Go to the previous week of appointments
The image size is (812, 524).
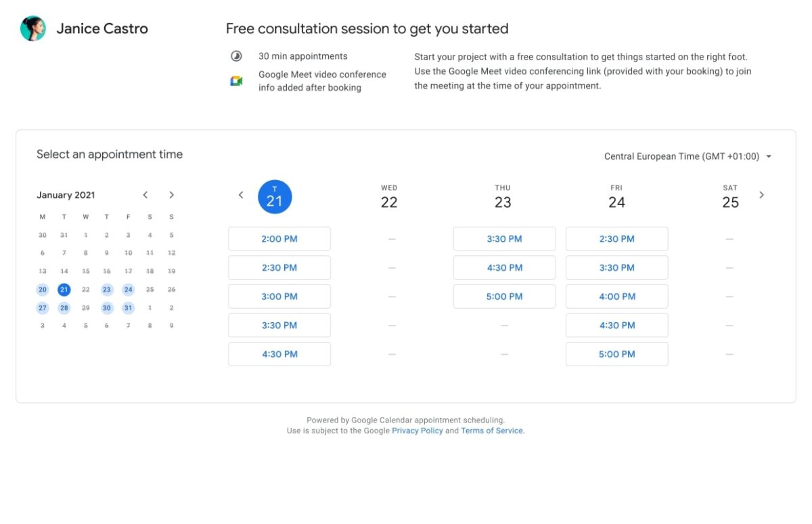click(241, 195)
